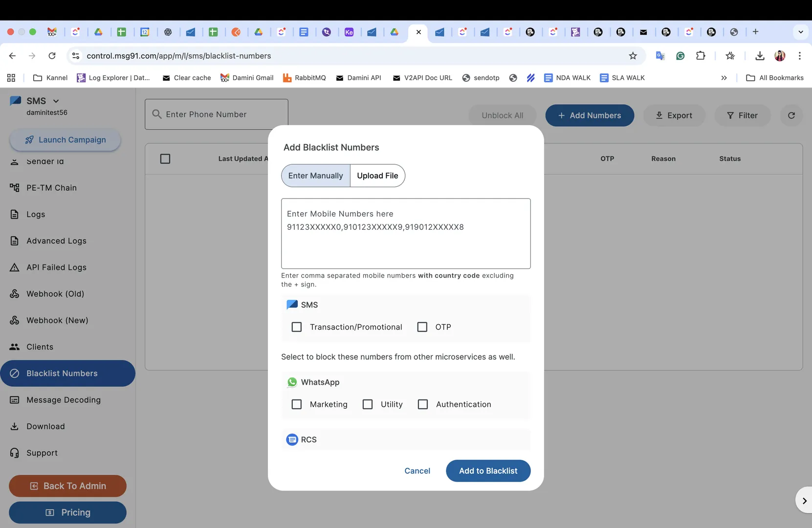Image resolution: width=812 pixels, height=528 pixels.
Task: Open the V2API Doc URL bookmark
Action: tap(422, 78)
